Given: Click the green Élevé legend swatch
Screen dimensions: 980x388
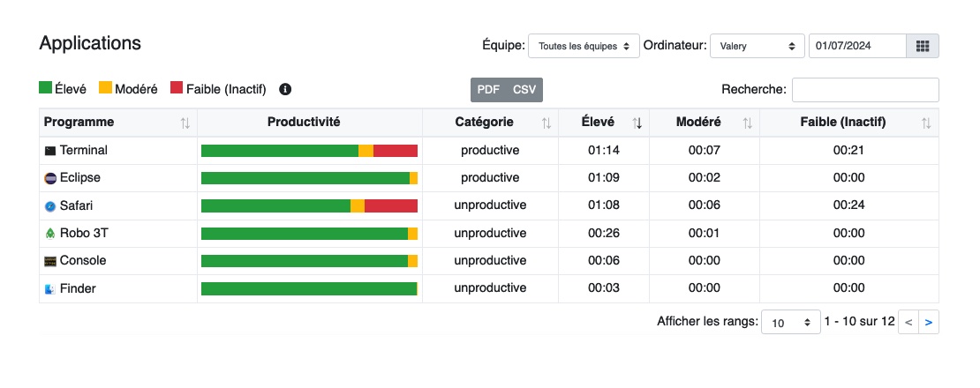Looking at the screenshot, I should pos(46,88).
